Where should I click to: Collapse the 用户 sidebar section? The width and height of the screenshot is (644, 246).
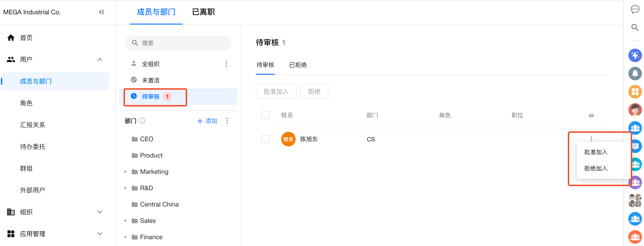click(100, 59)
